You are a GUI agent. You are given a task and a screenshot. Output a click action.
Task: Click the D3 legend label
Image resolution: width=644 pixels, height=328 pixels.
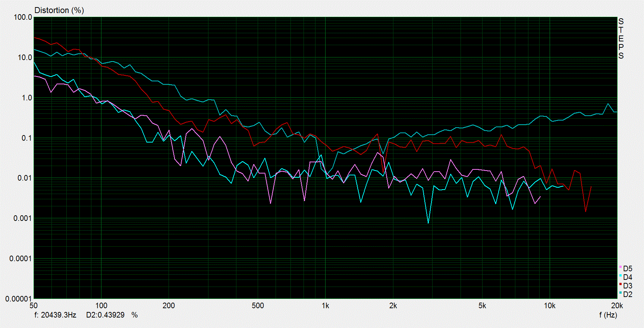click(x=628, y=286)
